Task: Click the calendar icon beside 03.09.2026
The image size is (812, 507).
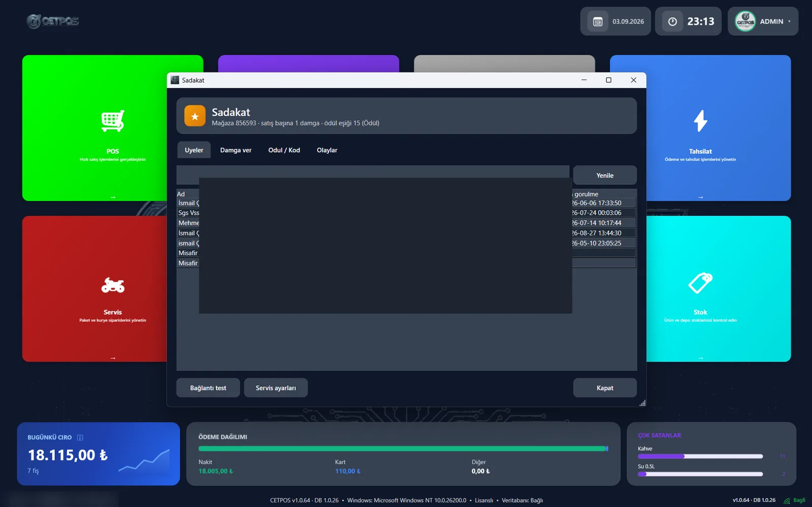Action: [x=598, y=22]
